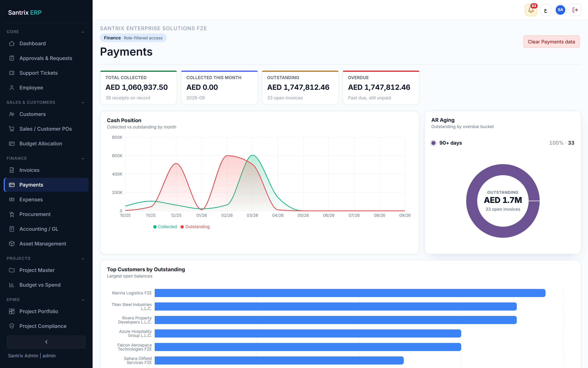Viewport: 588px width, 368px height.
Task: Click the Santrix ERP logo link
Action: (25, 12)
